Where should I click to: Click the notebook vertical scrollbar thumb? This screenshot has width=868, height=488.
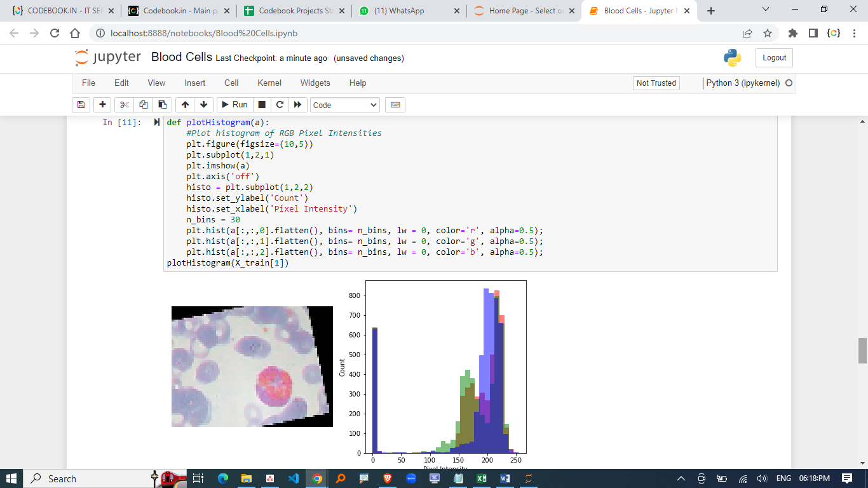click(862, 351)
